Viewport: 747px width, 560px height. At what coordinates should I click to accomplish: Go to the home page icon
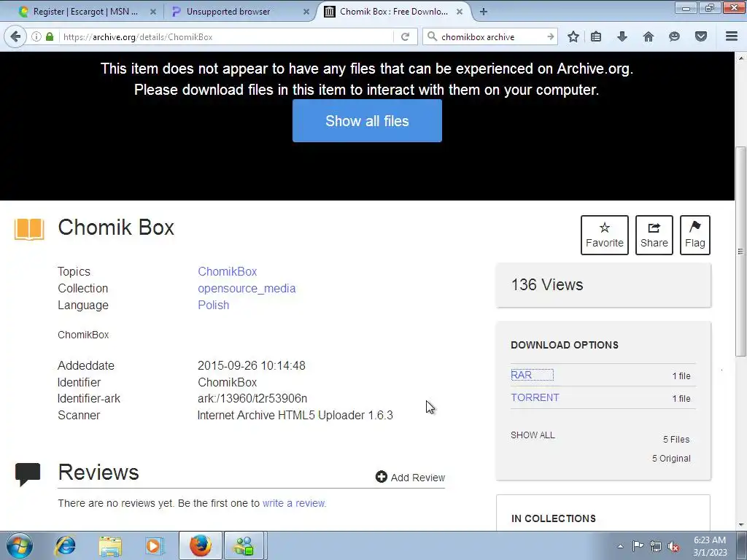pos(649,36)
